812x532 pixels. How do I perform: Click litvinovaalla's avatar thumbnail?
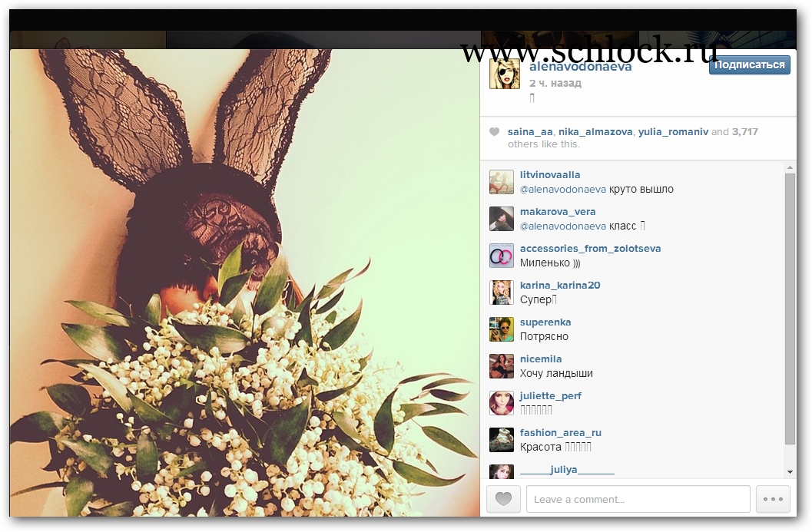(502, 182)
